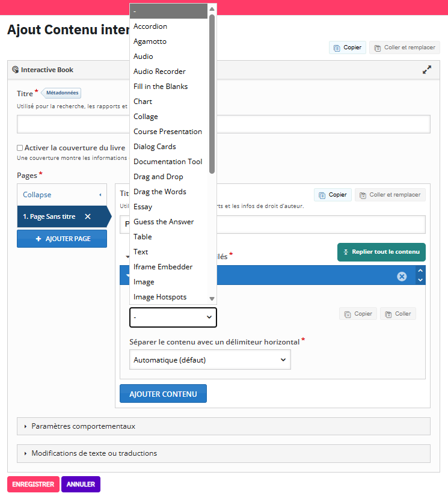Click Replier tout le contenu button
Image resolution: width=448 pixels, height=502 pixels.
coord(381,252)
